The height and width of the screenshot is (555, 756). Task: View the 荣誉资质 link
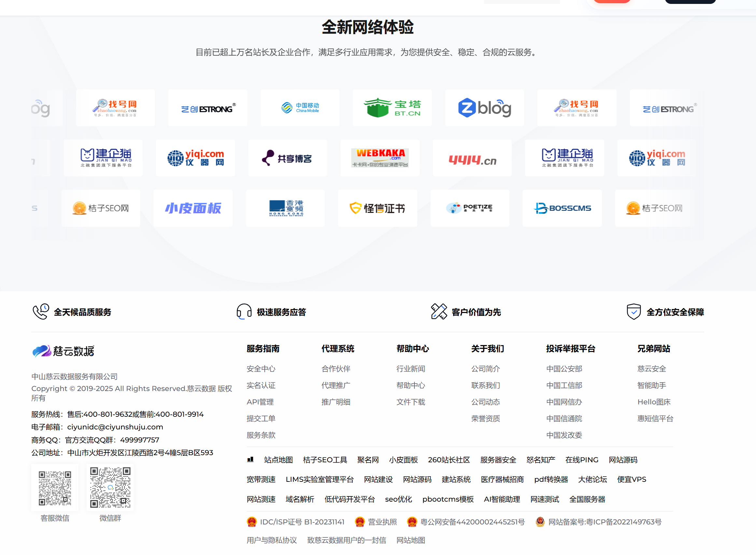click(486, 419)
